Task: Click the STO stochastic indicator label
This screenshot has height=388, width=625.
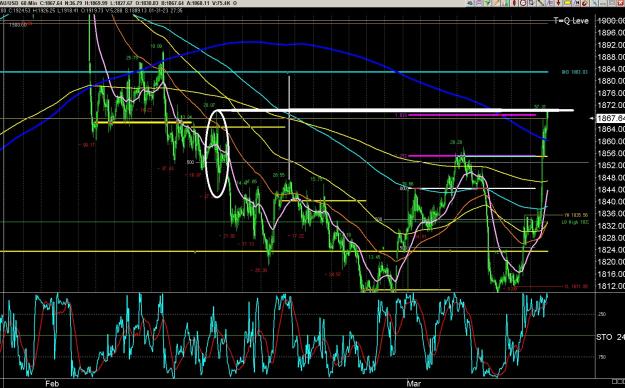Action: coord(610,337)
